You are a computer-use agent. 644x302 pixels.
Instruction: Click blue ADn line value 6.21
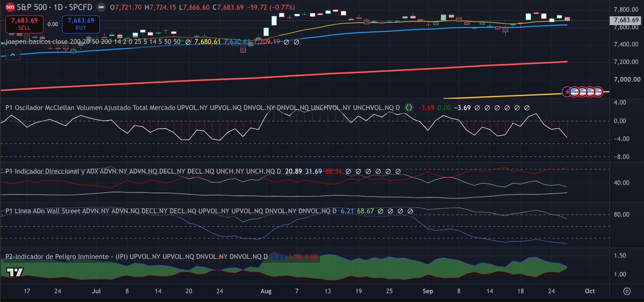[347, 211]
